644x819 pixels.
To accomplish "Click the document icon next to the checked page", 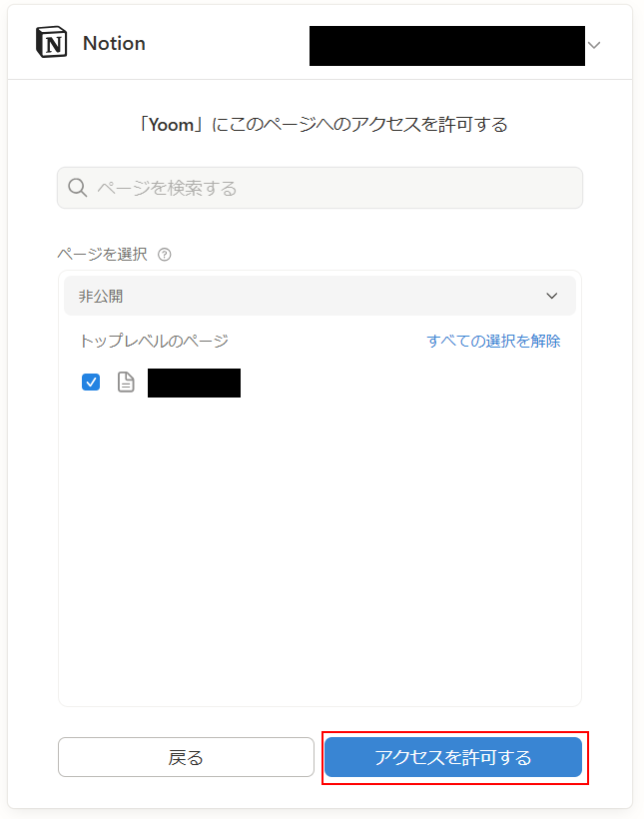I will (126, 383).
